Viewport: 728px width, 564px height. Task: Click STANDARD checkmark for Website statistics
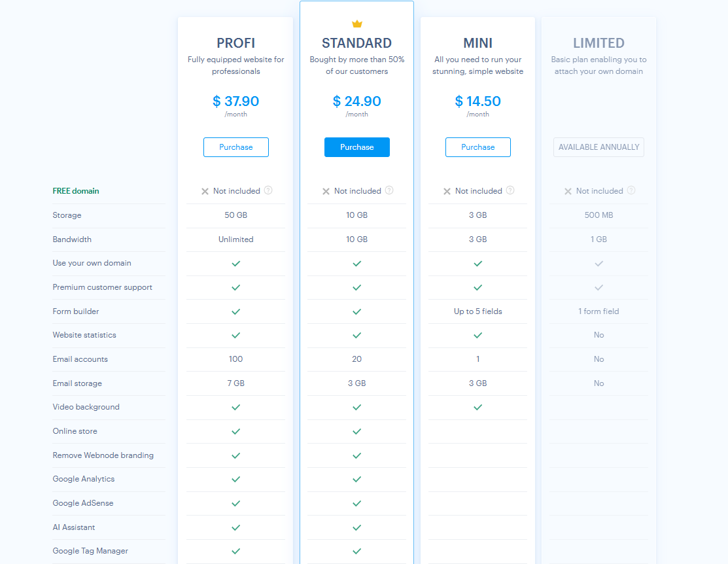point(357,336)
